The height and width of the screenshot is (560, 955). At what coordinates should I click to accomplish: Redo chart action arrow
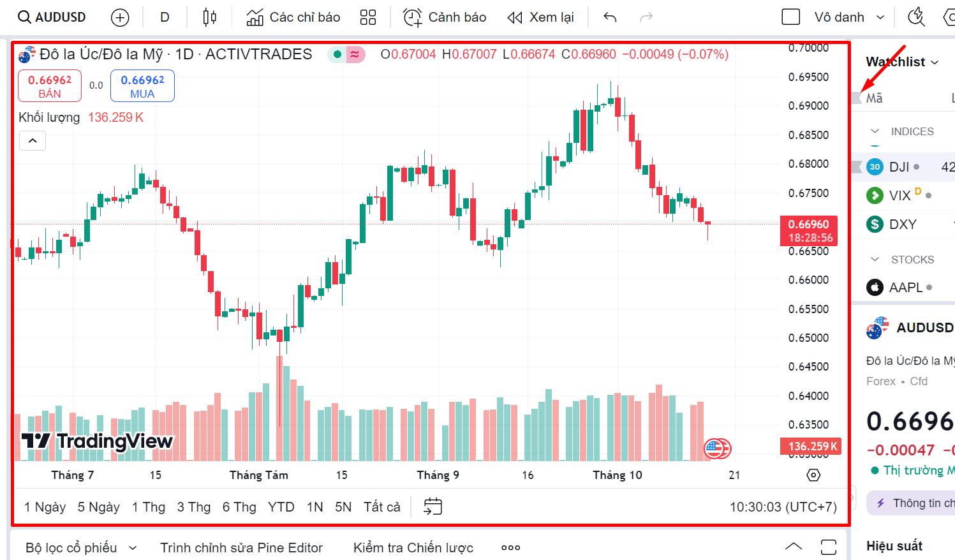pos(646,17)
